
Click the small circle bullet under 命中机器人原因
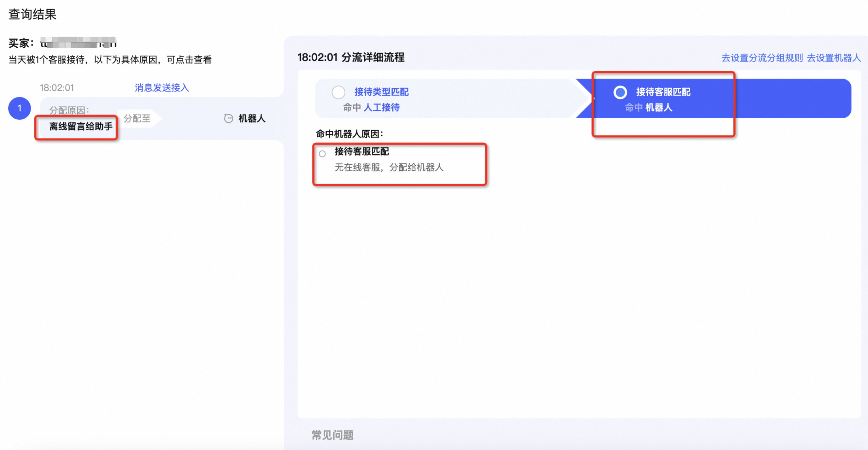322,154
